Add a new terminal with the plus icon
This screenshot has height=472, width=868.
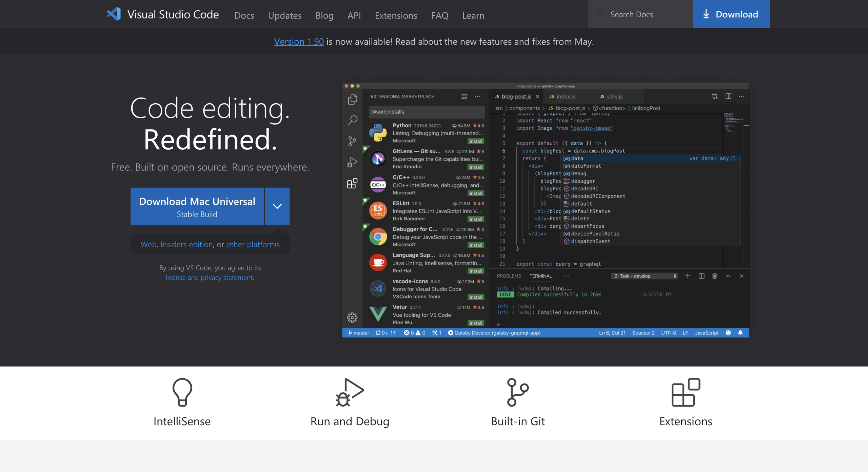(x=688, y=276)
